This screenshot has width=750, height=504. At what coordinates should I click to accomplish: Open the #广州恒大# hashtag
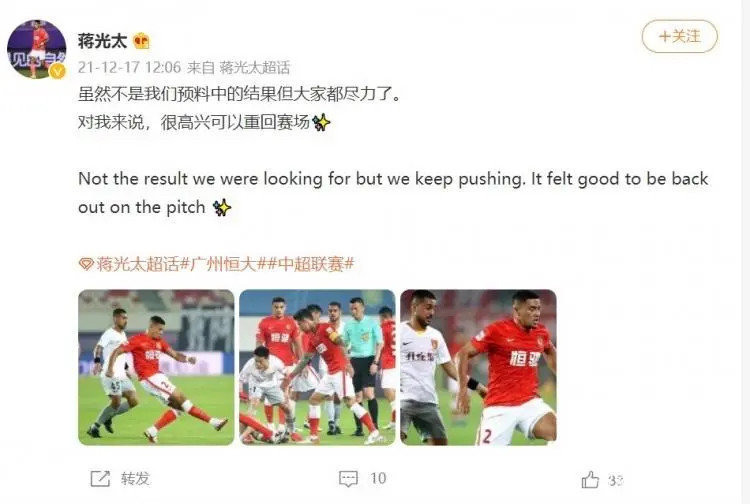pos(223,264)
